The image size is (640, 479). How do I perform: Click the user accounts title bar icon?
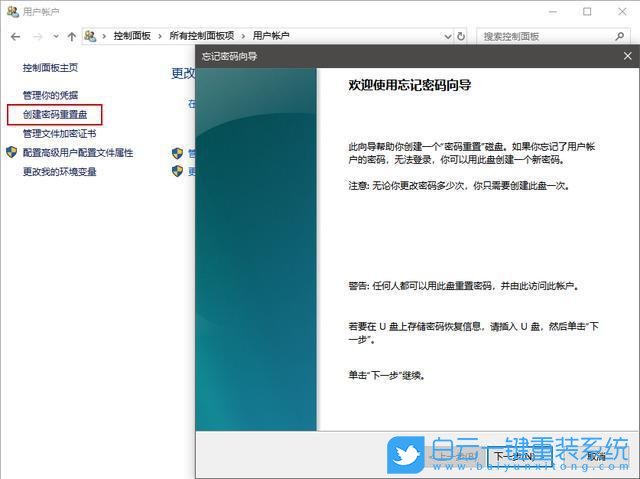click(x=13, y=11)
